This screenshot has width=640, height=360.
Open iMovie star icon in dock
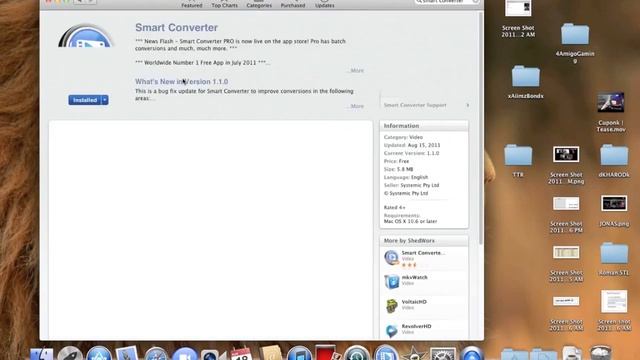click(x=414, y=353)
